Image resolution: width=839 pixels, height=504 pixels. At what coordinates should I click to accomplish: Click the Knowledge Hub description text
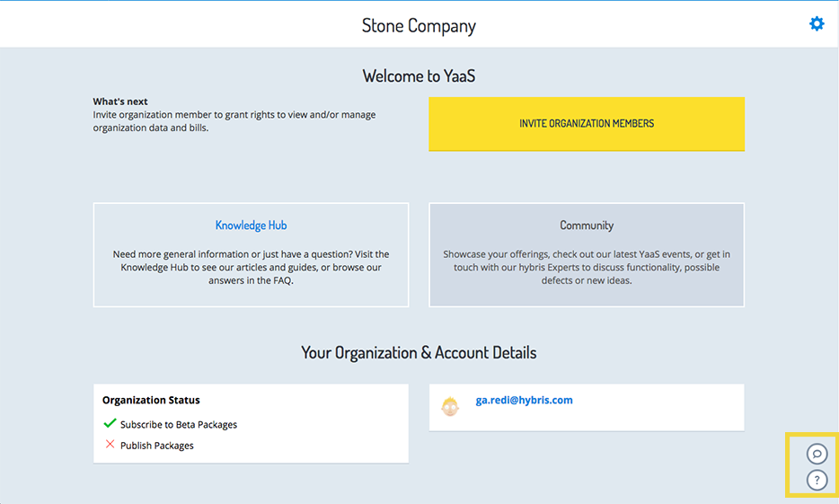(x=251, y=267)
